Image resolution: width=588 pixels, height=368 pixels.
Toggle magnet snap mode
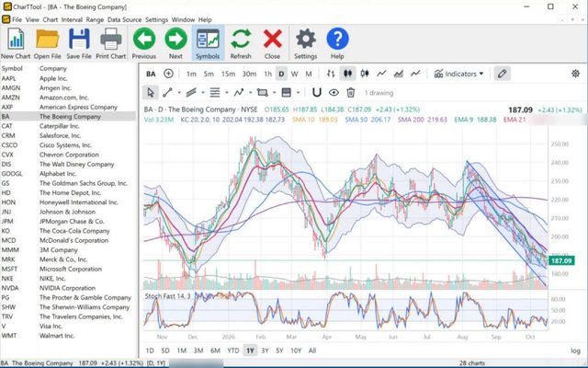tap(316, 92)
